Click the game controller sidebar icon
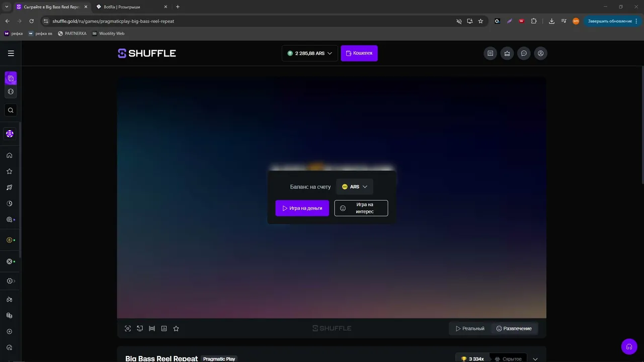This screenshot has height=362, width=644. pyautogui.click(x=9, y=300)
